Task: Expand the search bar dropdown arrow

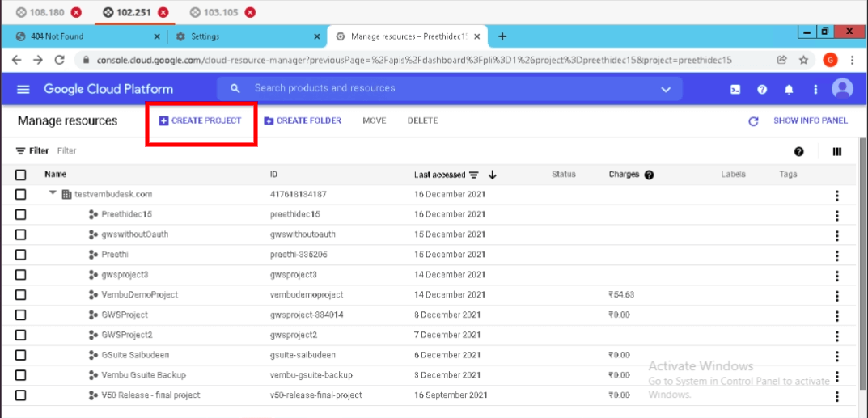Action: tap(666, 90)
